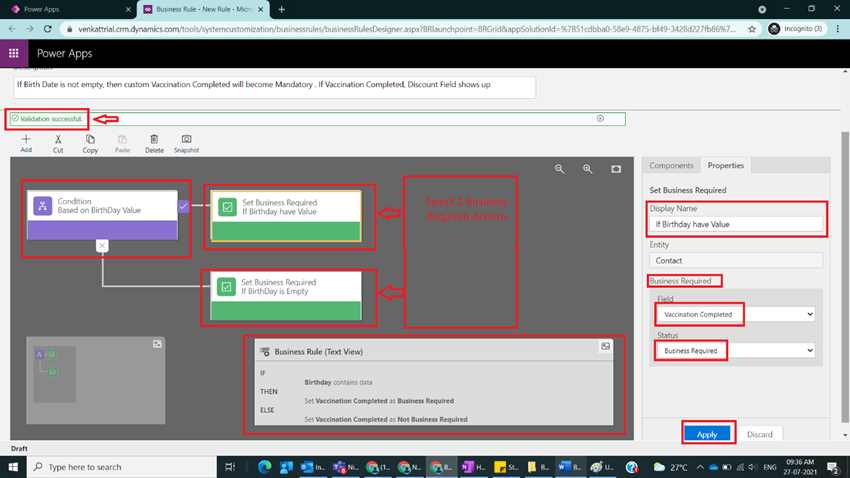Click the Entity Contact field

coord(736,260)
